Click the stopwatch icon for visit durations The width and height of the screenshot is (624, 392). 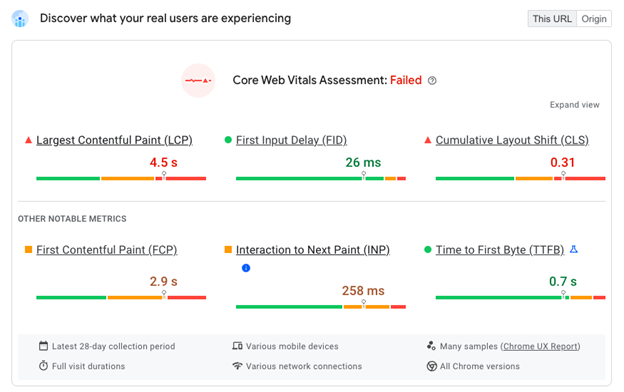point(43,365)
